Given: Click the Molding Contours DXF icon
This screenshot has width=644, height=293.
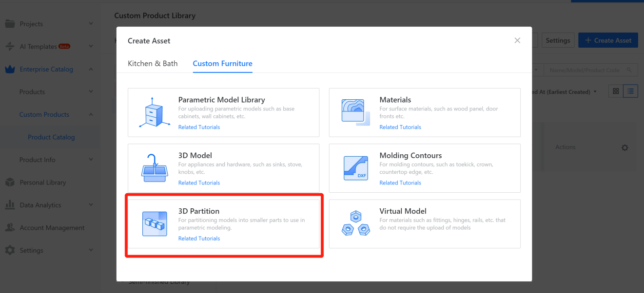Looking at the screenshot, I should pos(355,168).
